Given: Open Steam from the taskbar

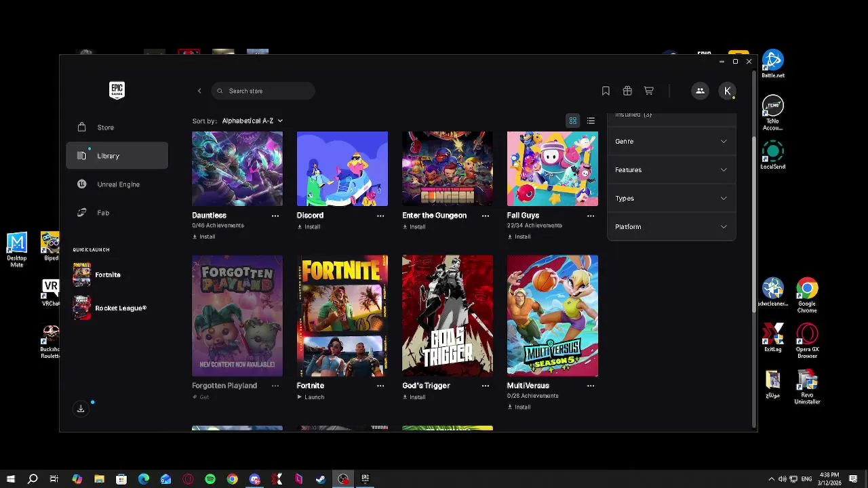Looking at the screenshot, I should [x=321, y=479].
